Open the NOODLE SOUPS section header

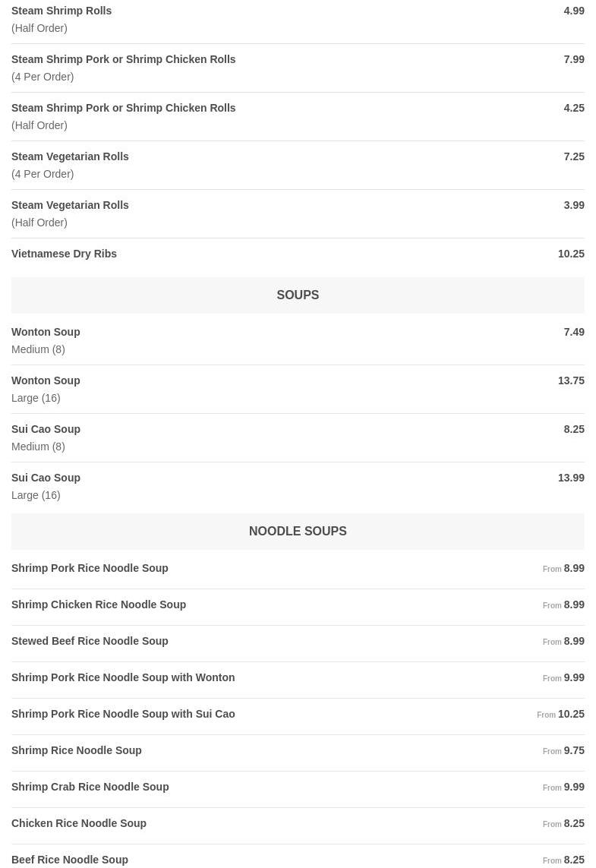tap(298, 531)
